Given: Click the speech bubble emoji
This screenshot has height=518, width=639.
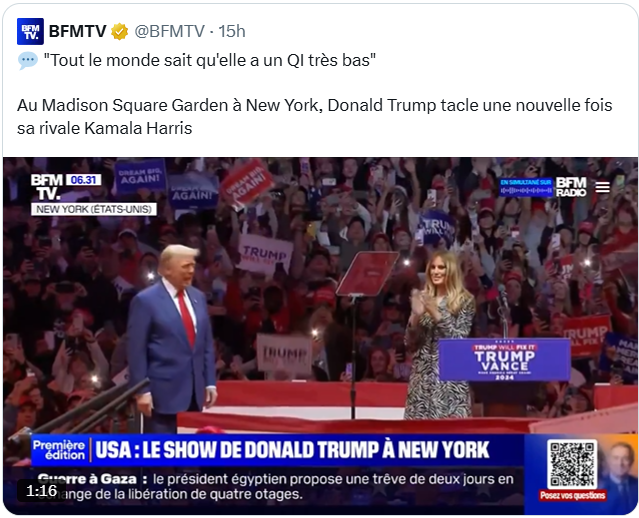Looking at the screenshot, I should pos(28,60).
